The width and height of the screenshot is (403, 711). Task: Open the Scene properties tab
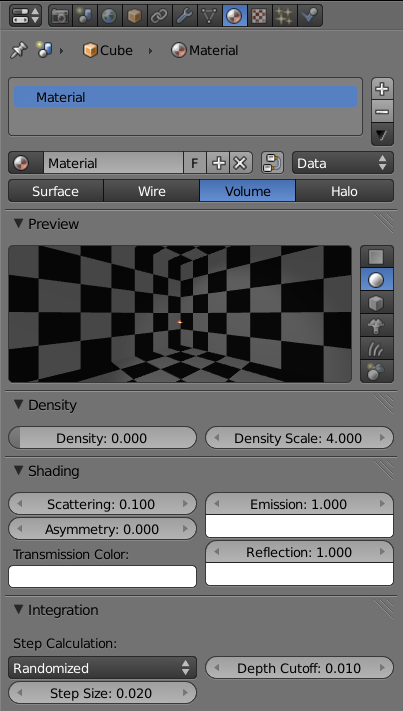(x=85, y=15)
